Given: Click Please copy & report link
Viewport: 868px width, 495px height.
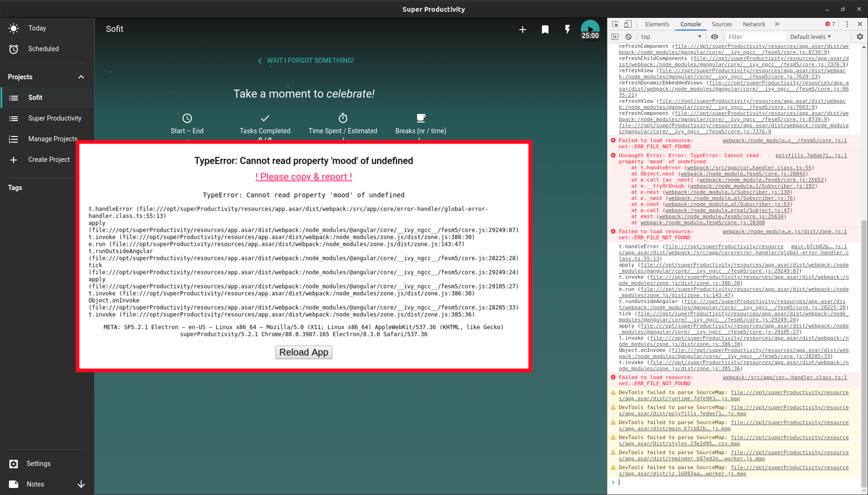Looking at the screenshot, I should [304, 177].
